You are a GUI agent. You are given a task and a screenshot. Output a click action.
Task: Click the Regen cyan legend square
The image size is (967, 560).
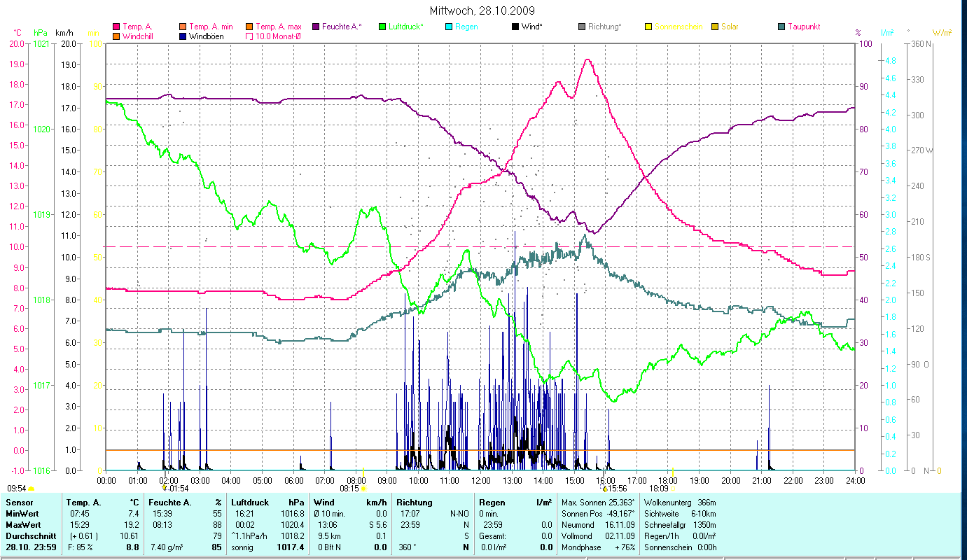point(449,27)
